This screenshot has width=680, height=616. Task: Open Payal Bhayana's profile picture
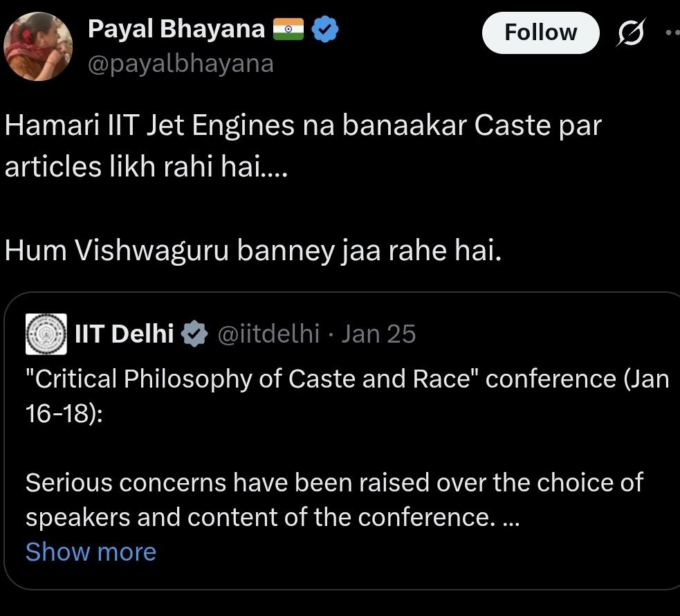pyautogui.click(x=39, y=46)
